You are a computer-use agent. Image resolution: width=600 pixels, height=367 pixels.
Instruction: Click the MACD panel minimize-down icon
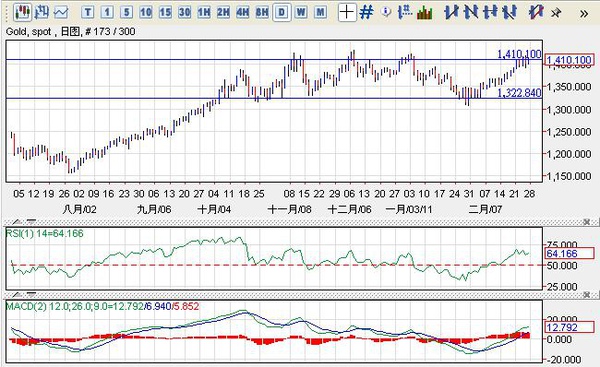tap(31, 295)
